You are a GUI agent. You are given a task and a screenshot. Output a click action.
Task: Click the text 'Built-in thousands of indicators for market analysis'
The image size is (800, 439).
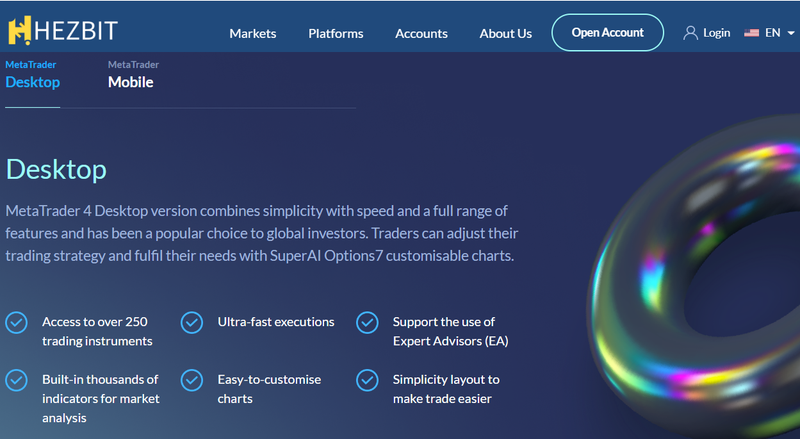(101, 399)
